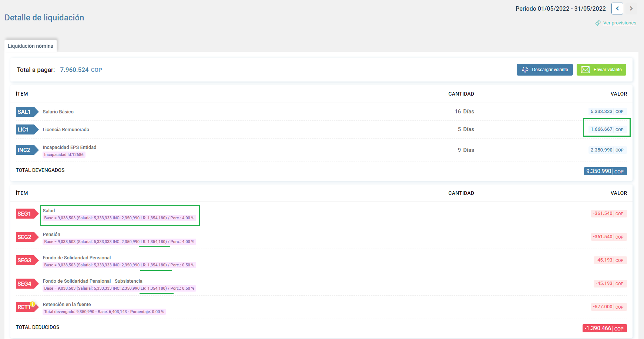Click the Incapacidad Id:12686 tag
Image resolution: width=644 pixels, height=339 pixels.
pyautogui.click(x=64, y=155)
